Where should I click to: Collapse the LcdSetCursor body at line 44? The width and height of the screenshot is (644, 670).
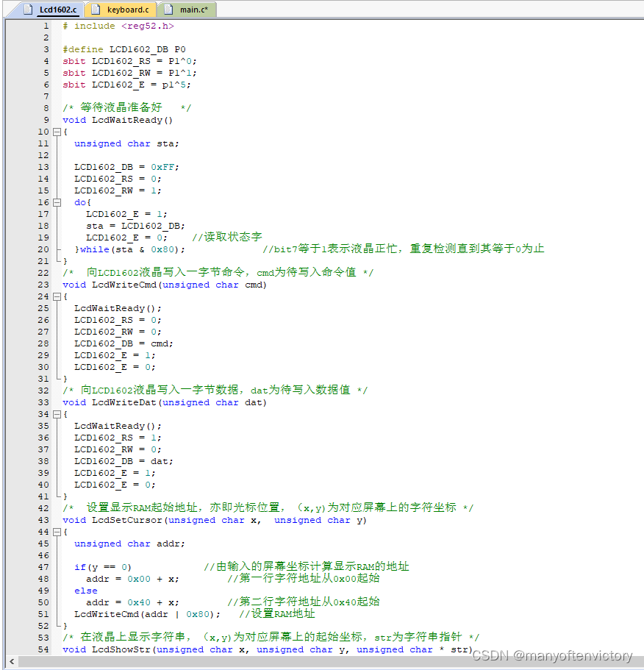pyautogui.click(x=57, y=532)
